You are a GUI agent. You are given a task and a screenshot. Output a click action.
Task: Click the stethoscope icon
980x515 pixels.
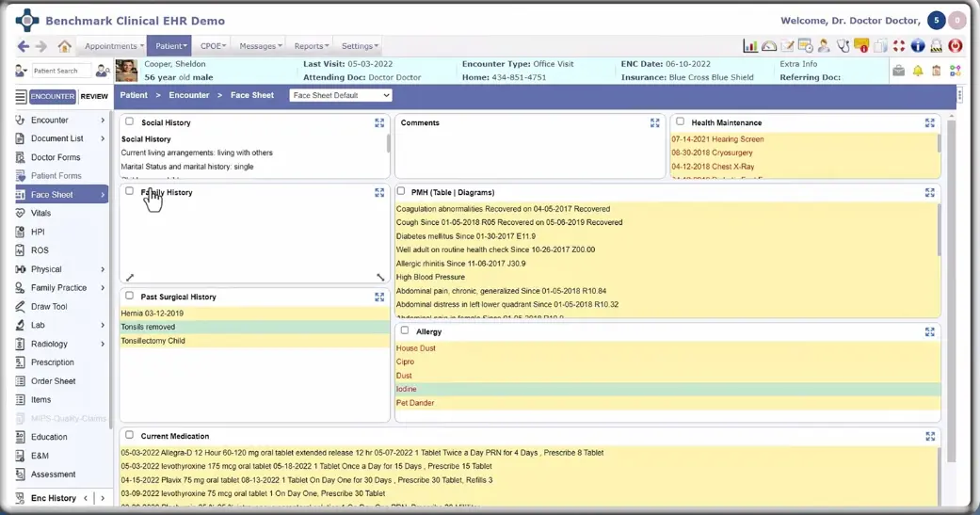pos(843,45)
